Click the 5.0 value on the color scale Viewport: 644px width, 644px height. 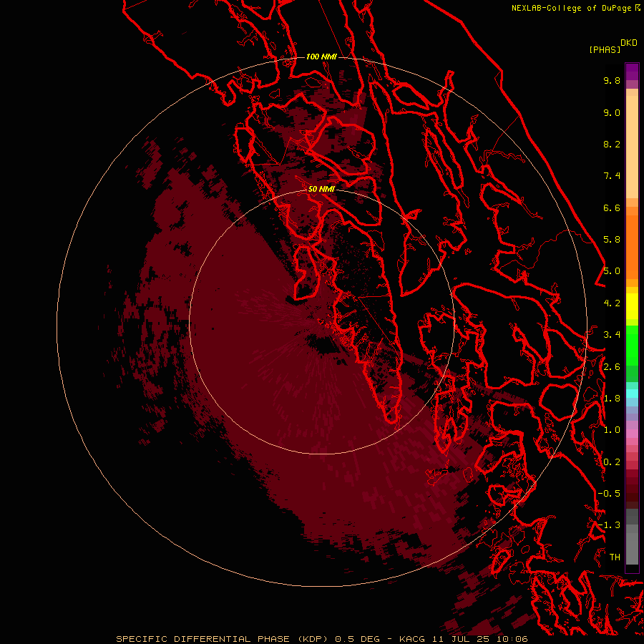point(612,271)
